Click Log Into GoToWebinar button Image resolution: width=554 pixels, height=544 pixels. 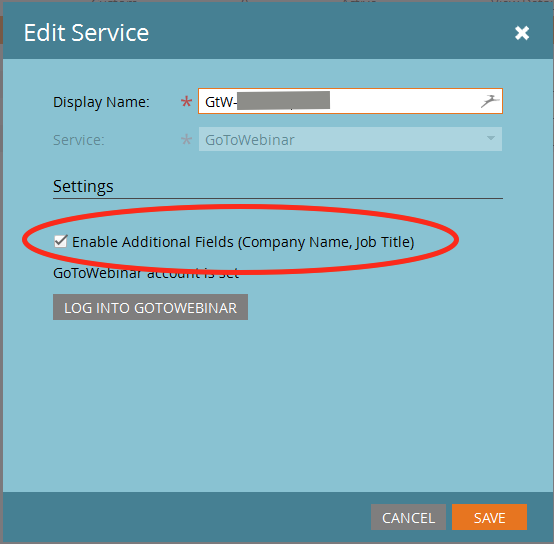(151, 307)
